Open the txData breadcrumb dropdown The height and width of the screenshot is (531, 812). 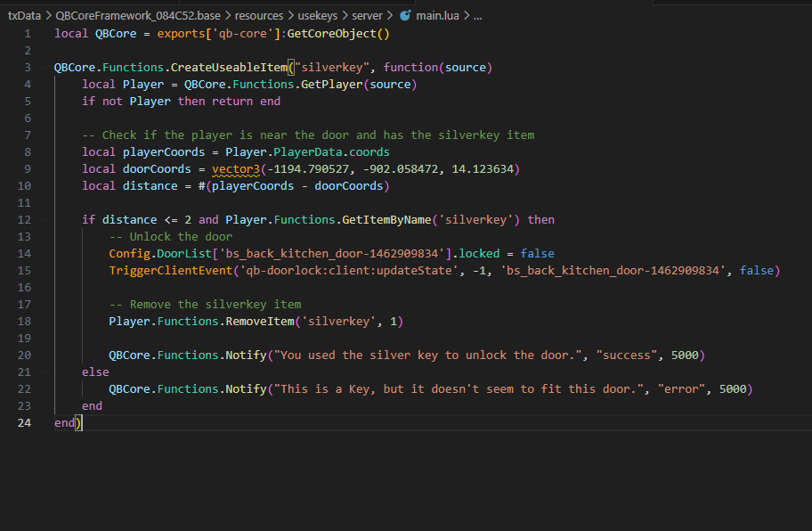23,14
